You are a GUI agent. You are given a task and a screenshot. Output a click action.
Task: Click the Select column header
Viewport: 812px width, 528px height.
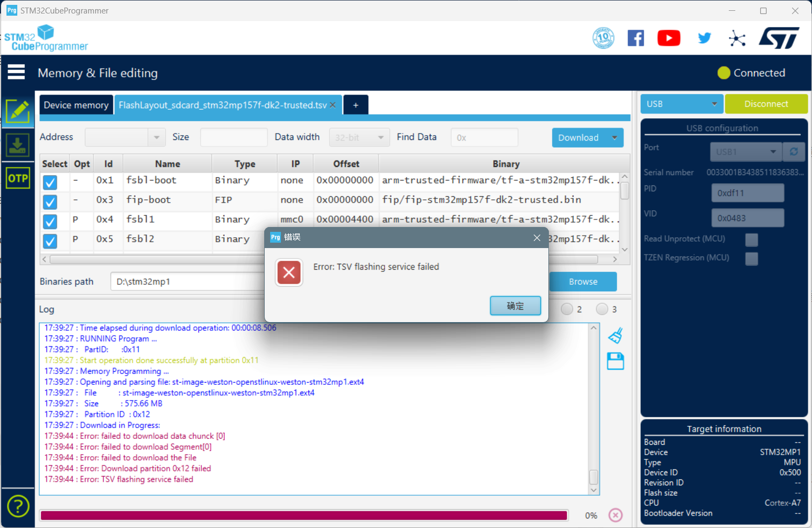[55, 164]
